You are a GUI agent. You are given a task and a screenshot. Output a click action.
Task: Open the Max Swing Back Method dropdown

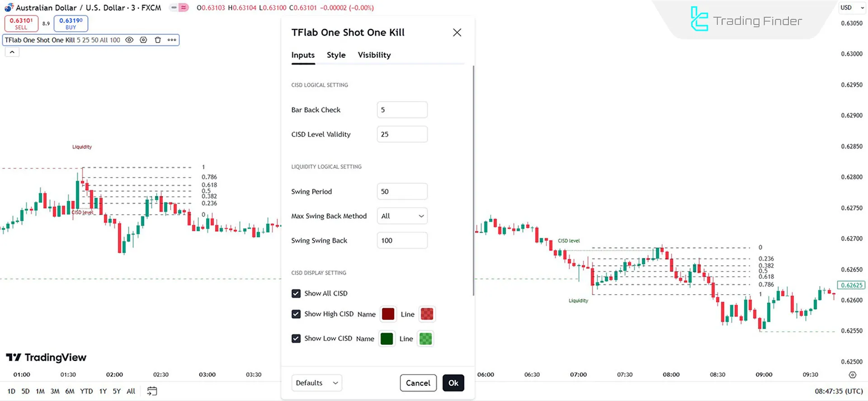(x=402, y=216)
